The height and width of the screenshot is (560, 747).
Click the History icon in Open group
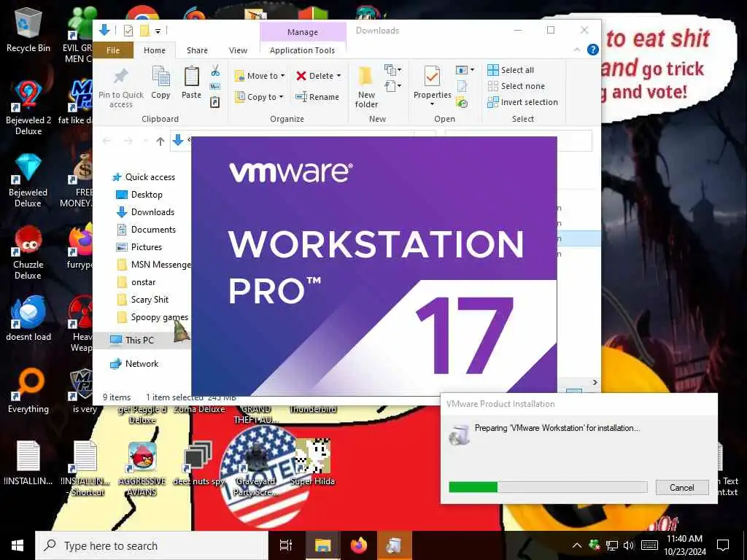tap(462, 102)
